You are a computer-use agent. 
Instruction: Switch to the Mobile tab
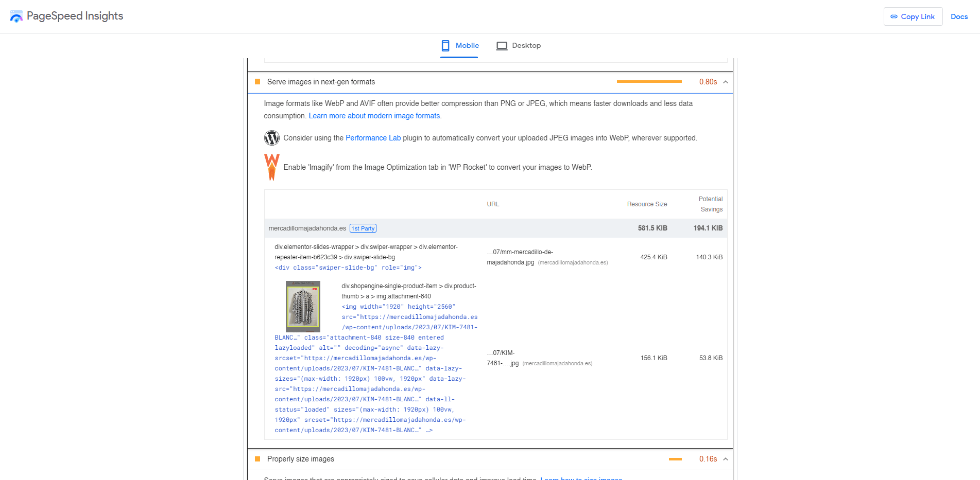[459, 46]
